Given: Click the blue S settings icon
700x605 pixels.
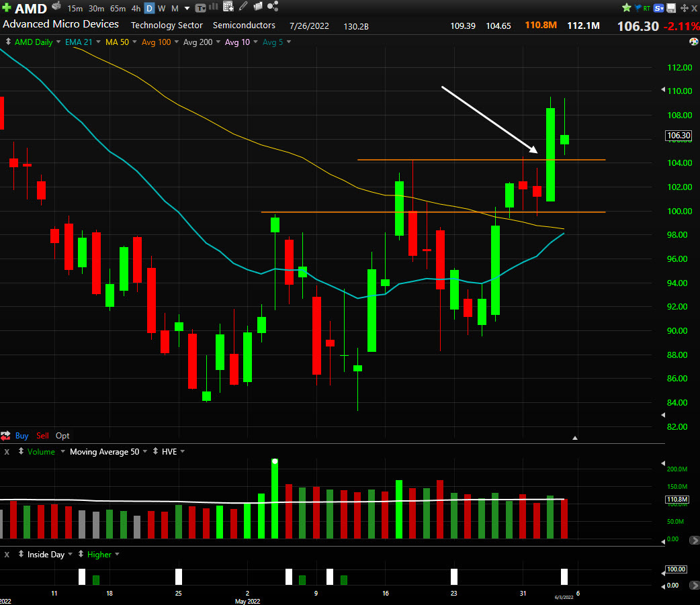Looking at the screenshot, I should pyautogui.click(x=658, y=8).
